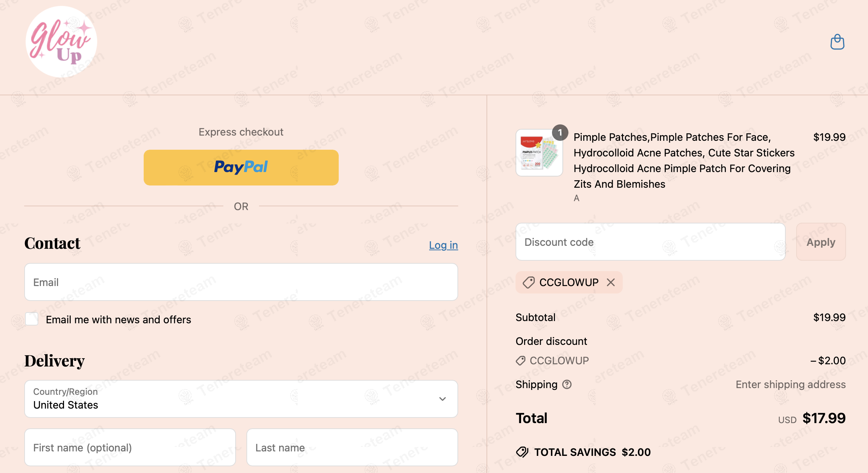The width and height of the screenshot is (868, 473).
Task: Click the Glow Up store logo
Action: (x=61, y=42)
